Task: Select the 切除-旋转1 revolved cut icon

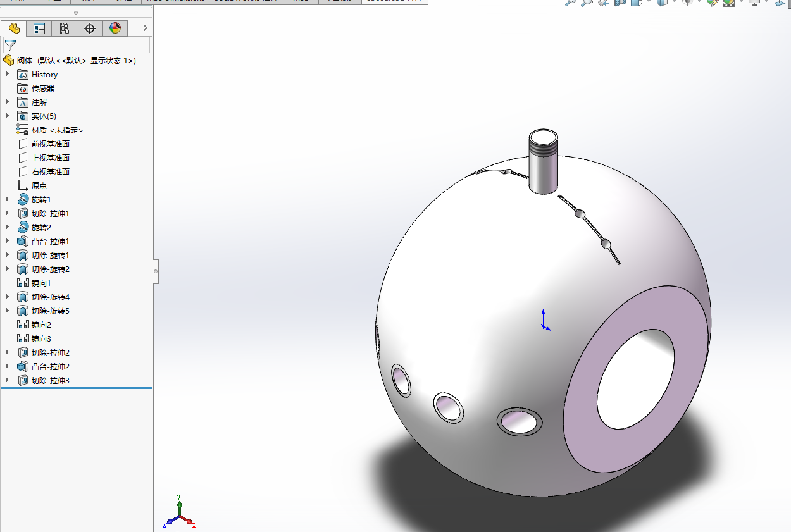Action: tap(23, 256)
